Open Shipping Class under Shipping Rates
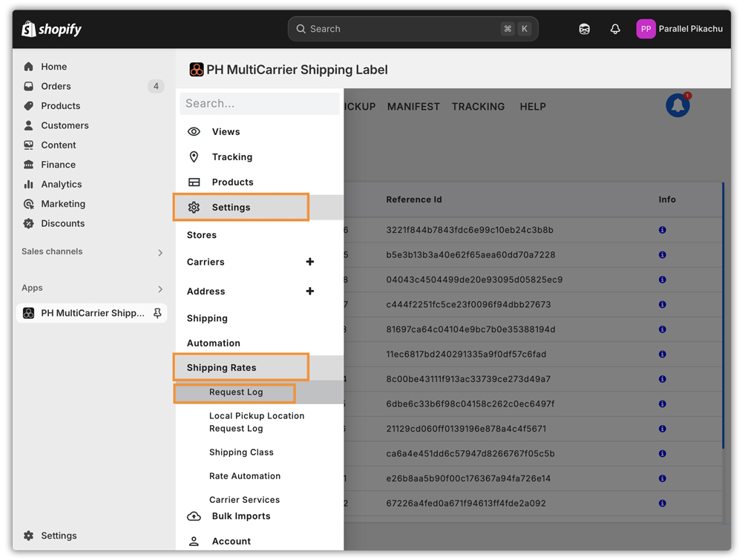Screen dimensions: 742x560 click(241, 452)
